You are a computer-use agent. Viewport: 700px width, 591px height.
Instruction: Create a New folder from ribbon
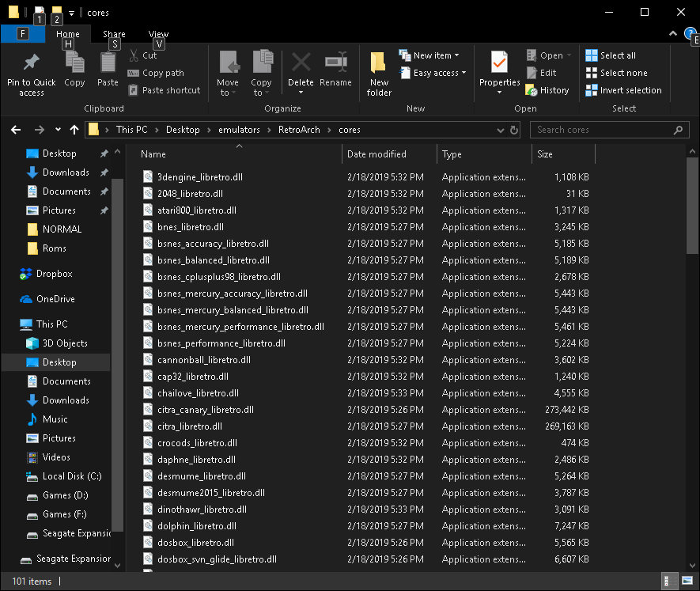pyautogui.click(x=379, y=74)
